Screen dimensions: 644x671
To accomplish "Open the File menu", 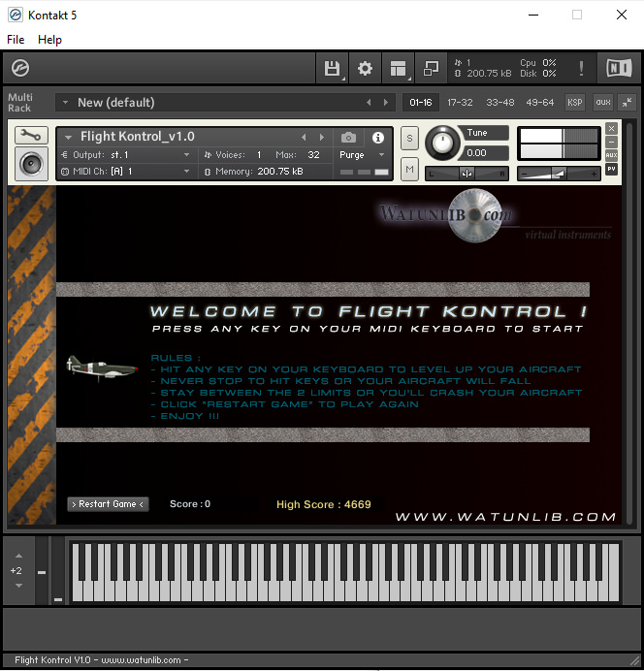I will (16, 40).
